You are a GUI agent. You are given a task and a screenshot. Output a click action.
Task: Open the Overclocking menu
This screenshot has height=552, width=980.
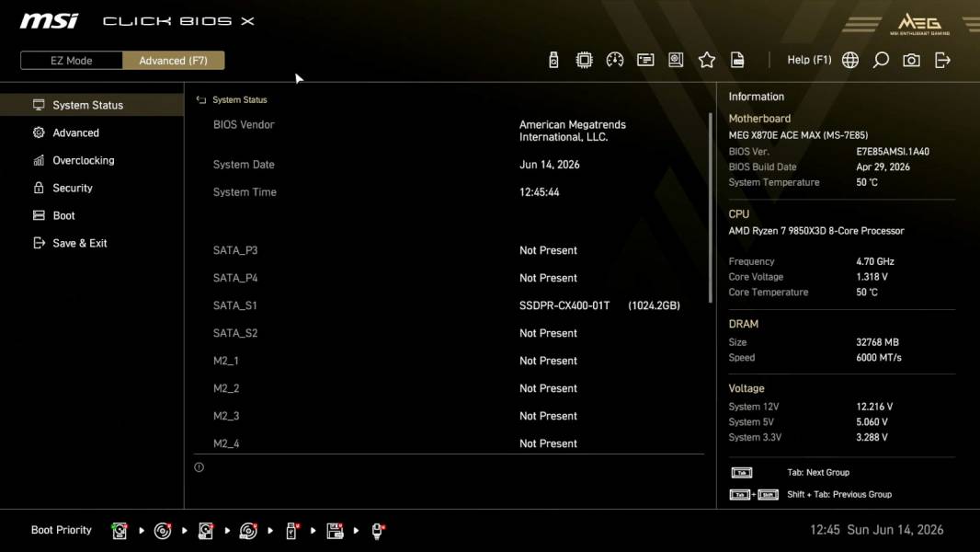(x=92, y=160)
